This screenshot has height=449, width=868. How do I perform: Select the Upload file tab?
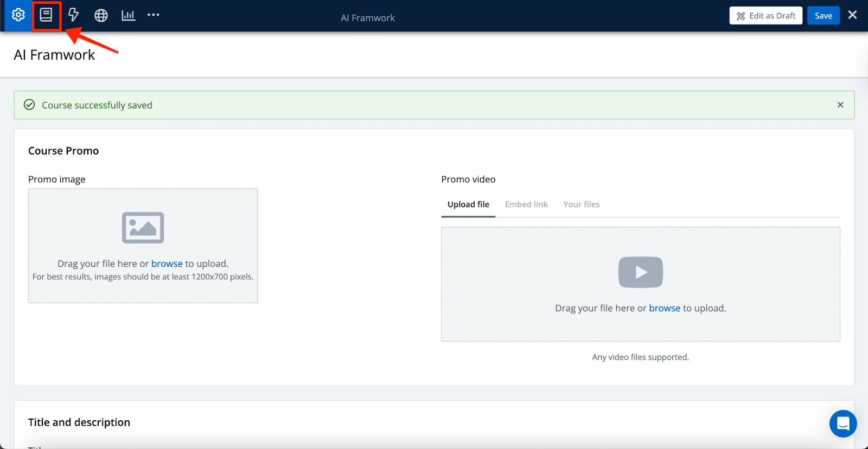pyautogui.click(x=468, y=204)
